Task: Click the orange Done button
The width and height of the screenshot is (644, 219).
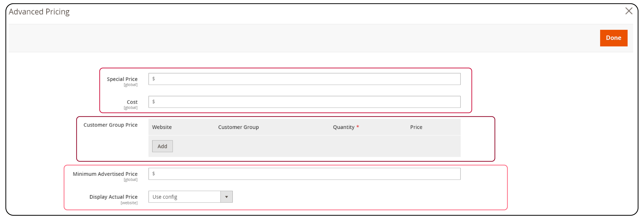Action: point(613,38)
